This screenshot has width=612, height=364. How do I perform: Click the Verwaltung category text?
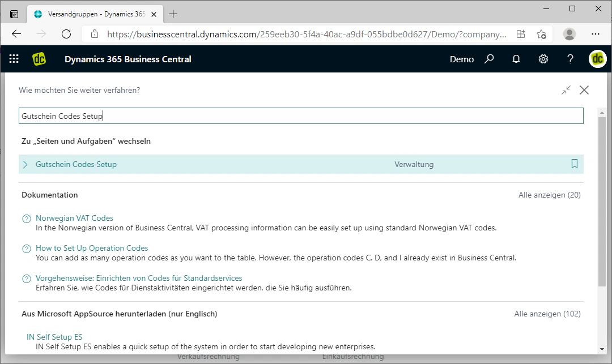(414, 165)
